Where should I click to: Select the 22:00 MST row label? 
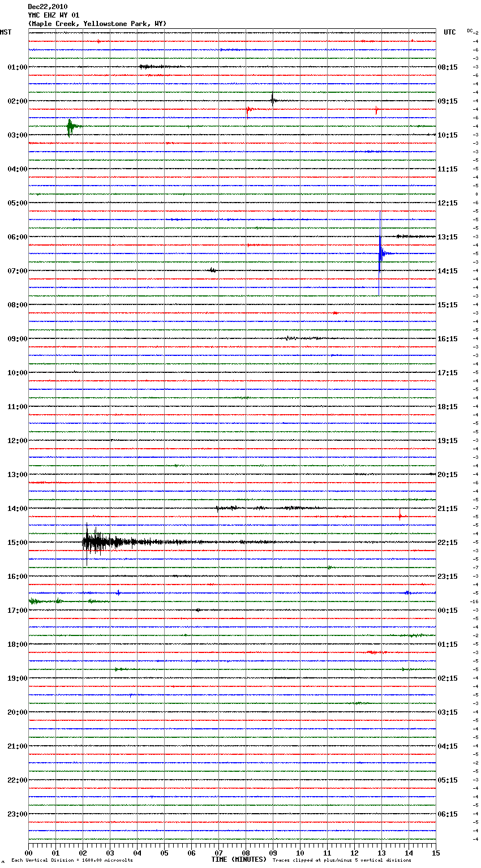17,780
